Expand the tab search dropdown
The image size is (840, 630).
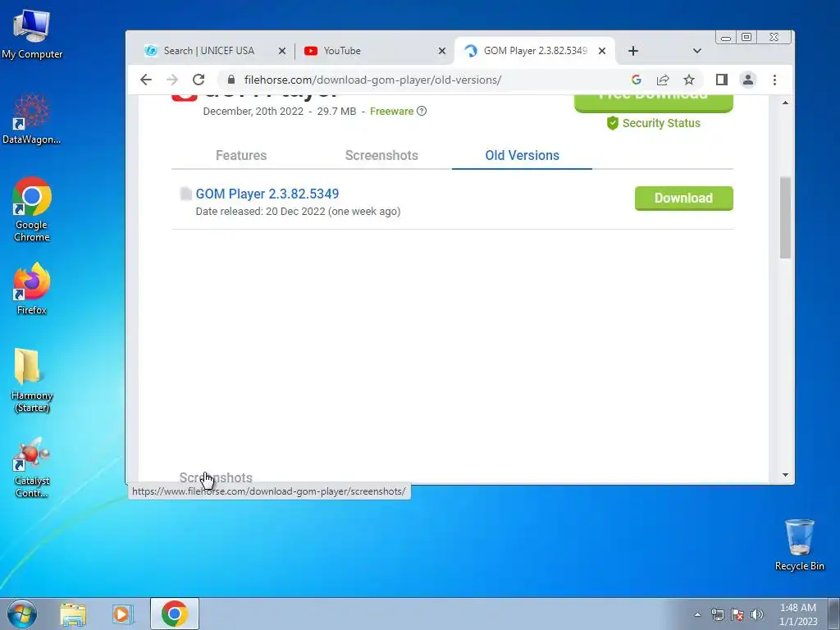click(x=697, y=51)
